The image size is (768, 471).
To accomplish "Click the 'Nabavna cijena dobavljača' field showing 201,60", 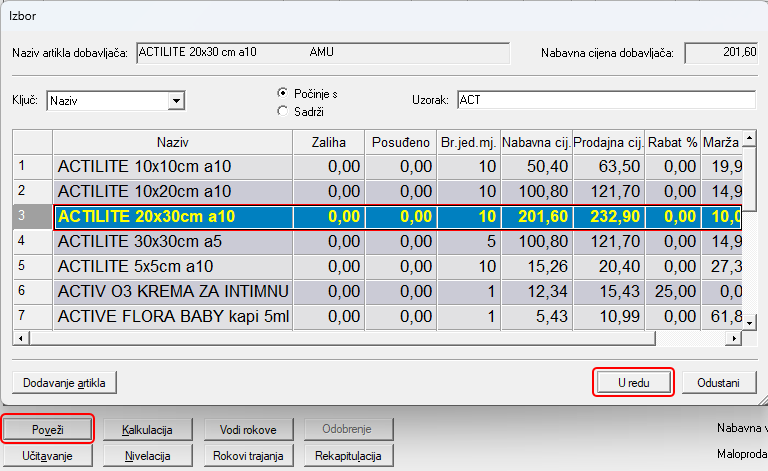I will (721, 52).
